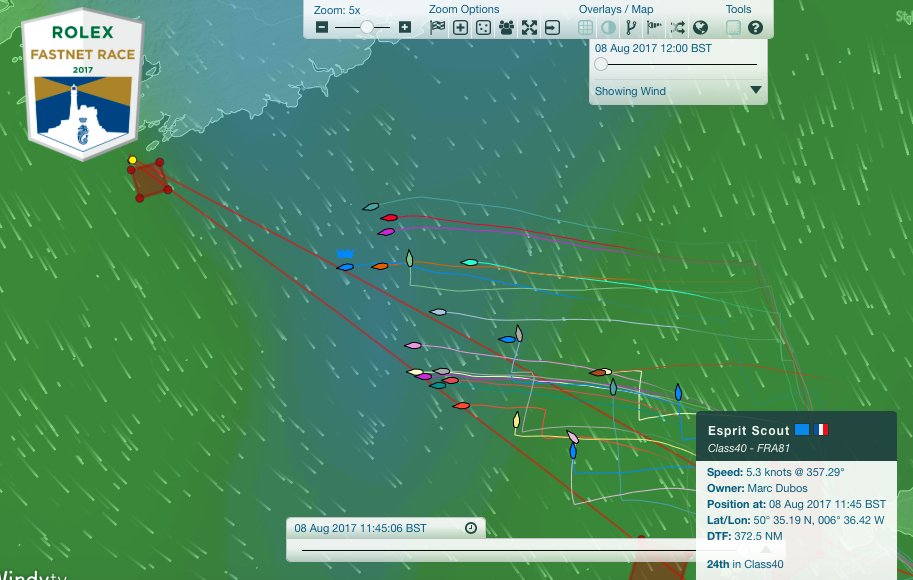Click the Zoom Options heading
The image size is (913, 580).
[463, 9]
